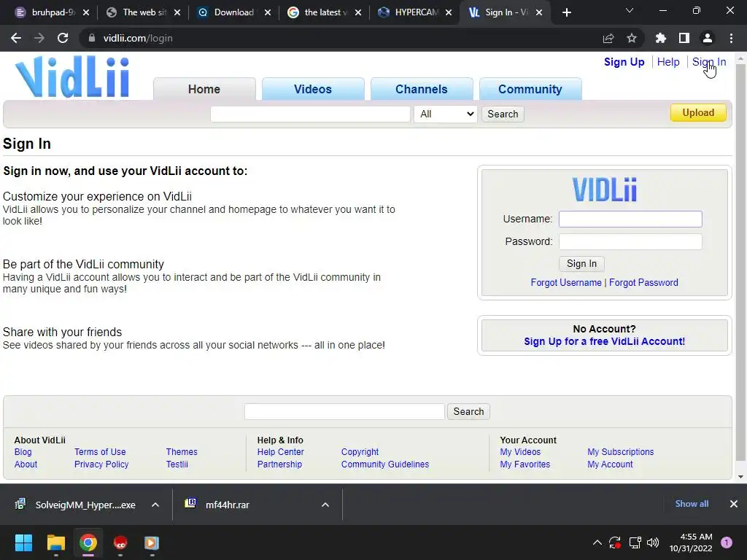Image resolution: width=747 pixels, height=560 pixels.
Task: Click the Help link at top
Action: 668,62
